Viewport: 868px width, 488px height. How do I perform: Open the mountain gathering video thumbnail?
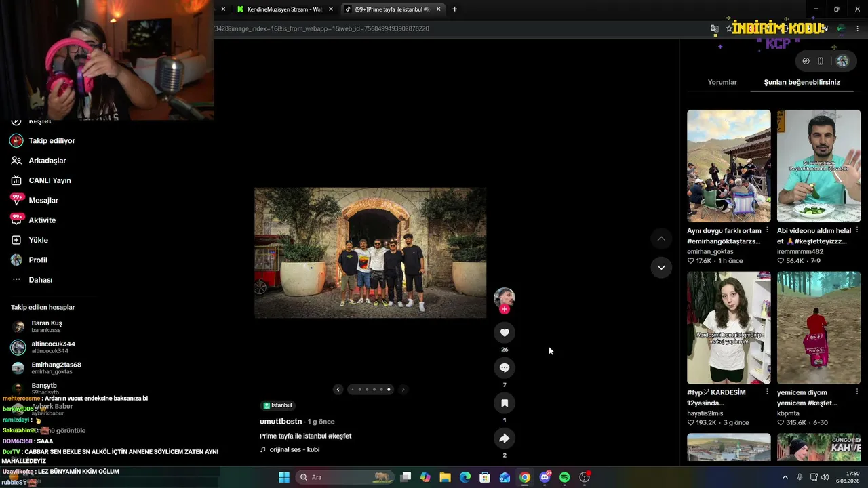tap(729, 166)
